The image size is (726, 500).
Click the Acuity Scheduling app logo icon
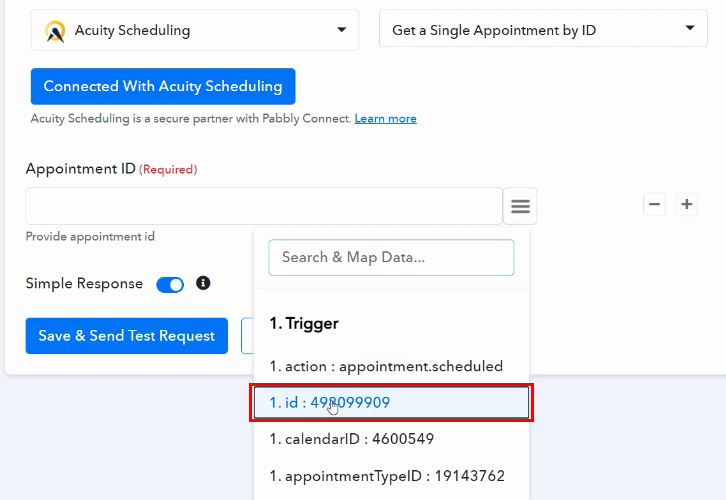[x=55, y=31]
